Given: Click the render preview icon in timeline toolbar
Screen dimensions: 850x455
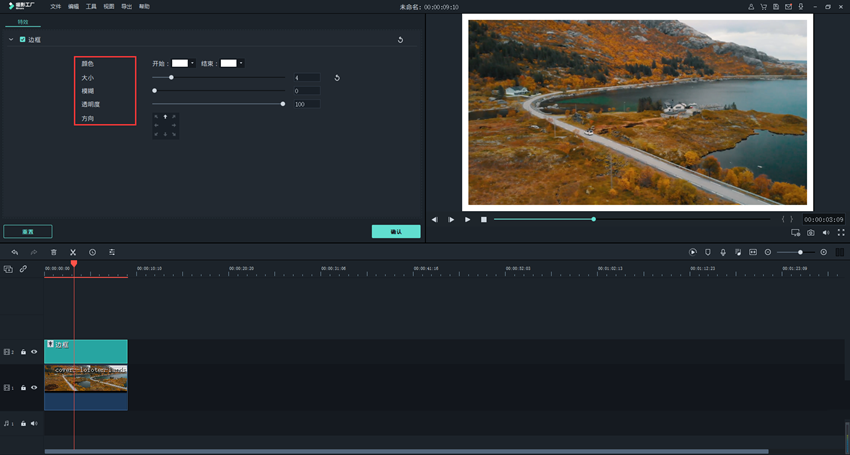Looking at the screenshot, I should [692, 252].
